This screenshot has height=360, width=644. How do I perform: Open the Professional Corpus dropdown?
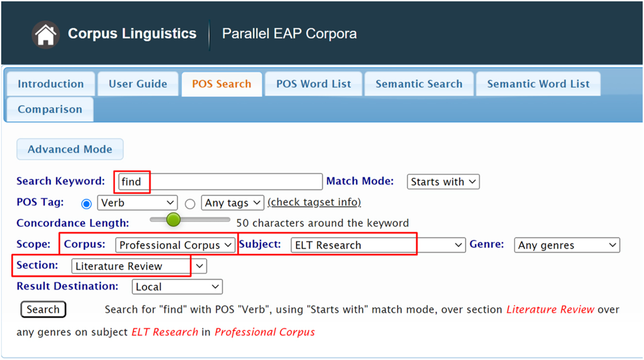click(176, 245)
